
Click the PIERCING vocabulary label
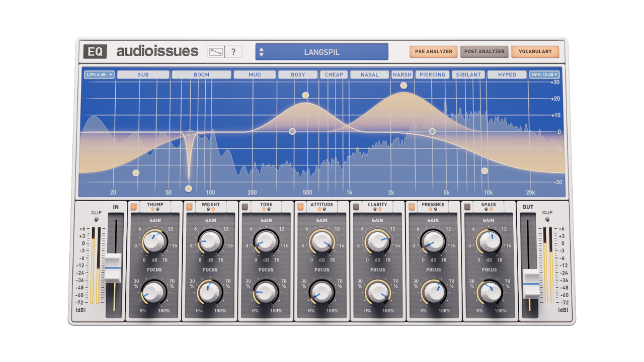[433, 75]
